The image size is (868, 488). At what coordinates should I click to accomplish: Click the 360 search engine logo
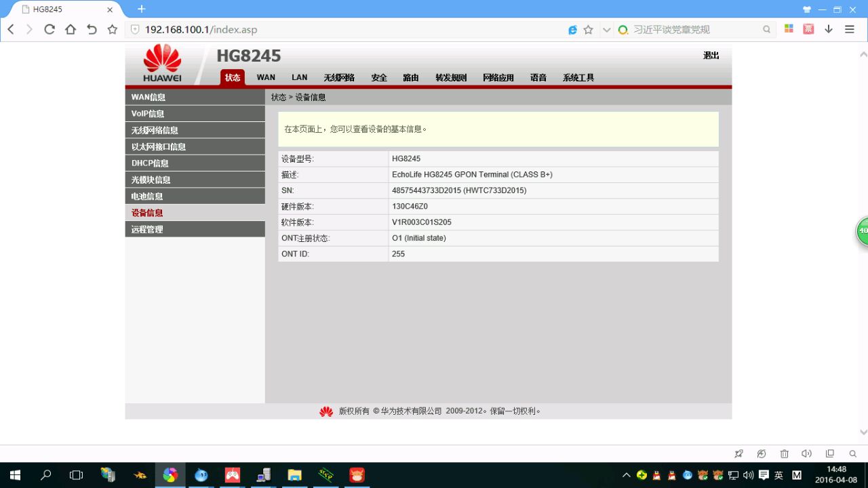click(x=623, y=30)
